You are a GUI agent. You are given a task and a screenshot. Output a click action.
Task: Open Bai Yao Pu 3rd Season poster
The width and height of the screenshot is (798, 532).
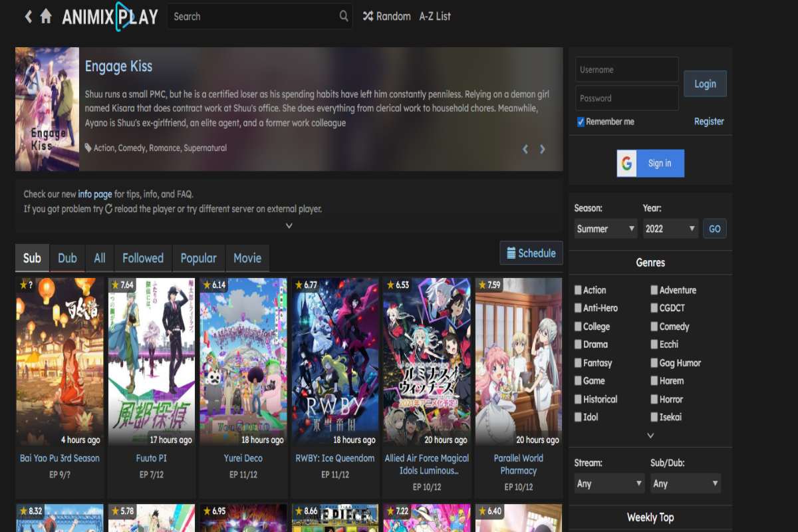60,362
